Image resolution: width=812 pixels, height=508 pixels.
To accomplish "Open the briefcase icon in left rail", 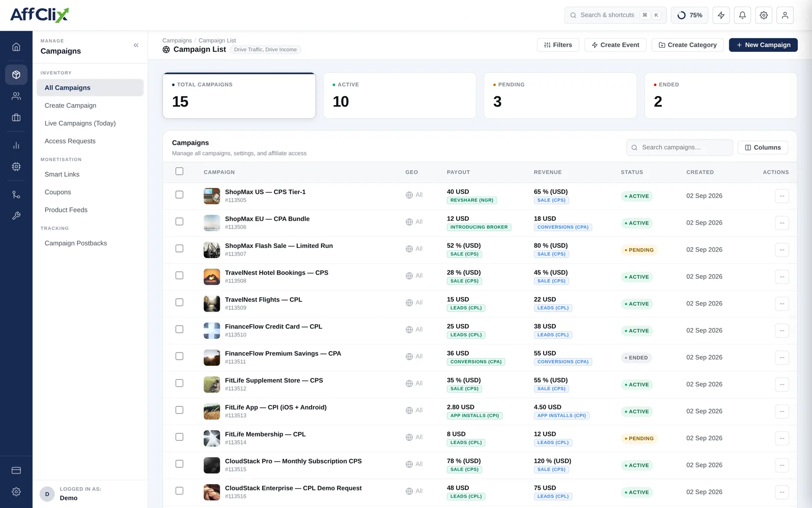I will click(x=16, y=117).
